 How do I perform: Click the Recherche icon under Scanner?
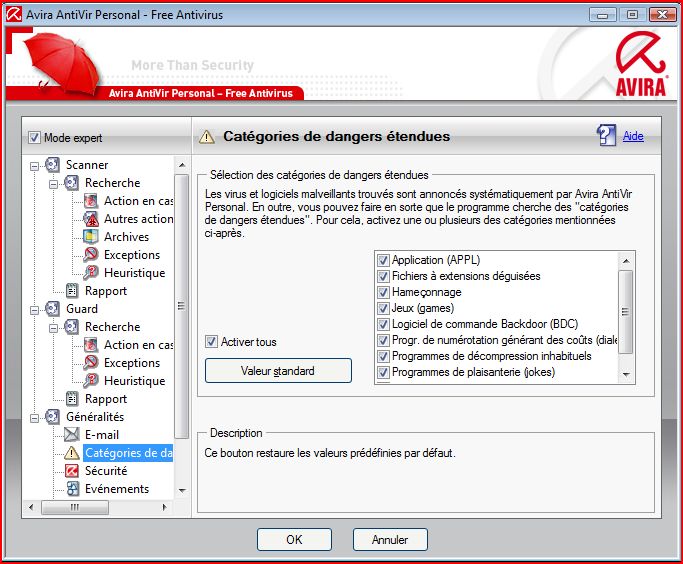(x=71, y=182)
